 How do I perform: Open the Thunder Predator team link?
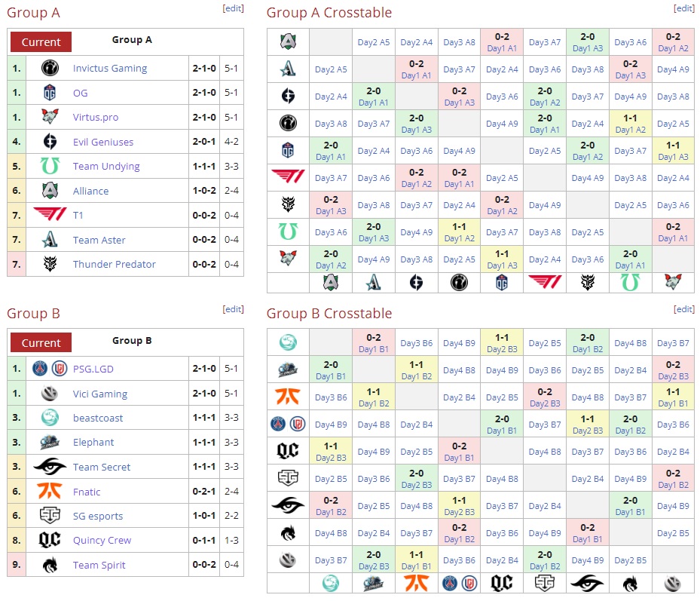point(115,264)
